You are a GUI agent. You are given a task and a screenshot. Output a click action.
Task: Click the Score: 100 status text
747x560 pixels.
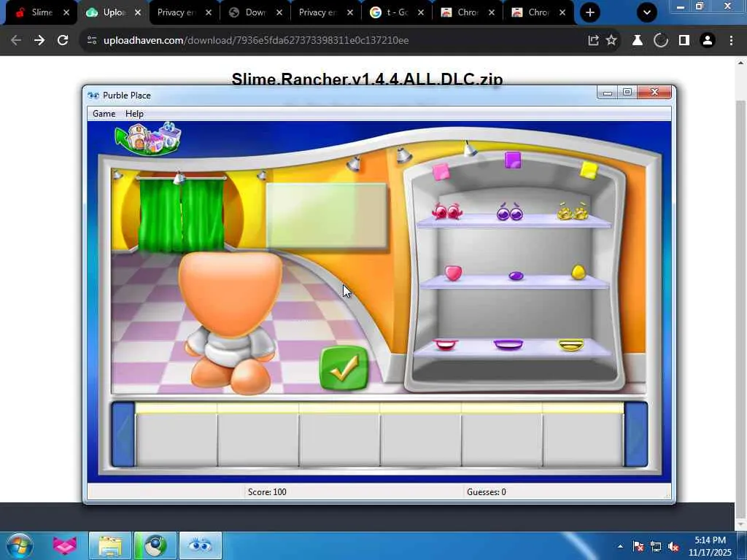pos(267,492)
